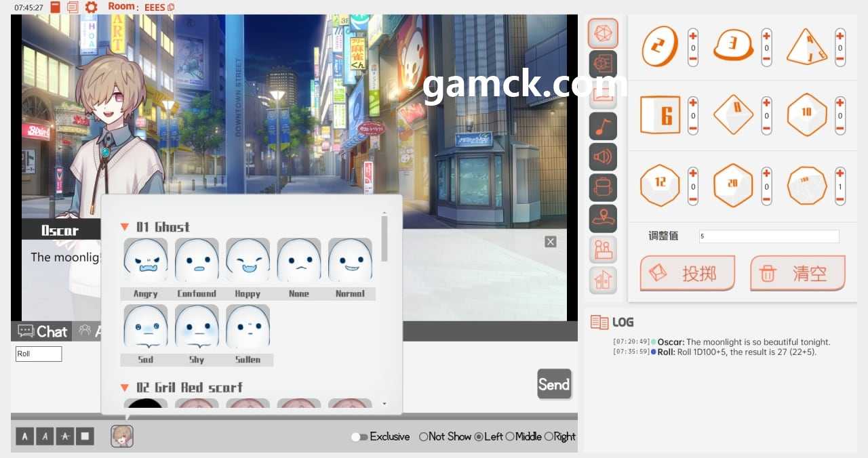
Task: Switch to the Chat tab
Action: 42,331
